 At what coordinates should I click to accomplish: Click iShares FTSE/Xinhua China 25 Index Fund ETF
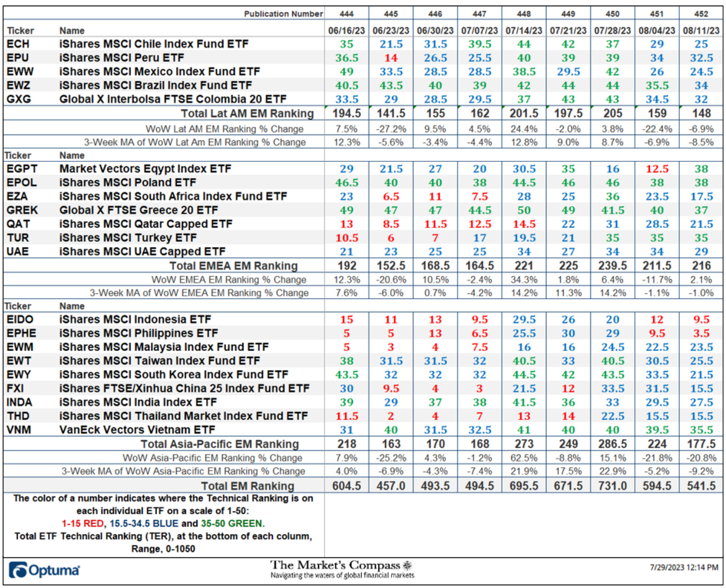(184, 389)
